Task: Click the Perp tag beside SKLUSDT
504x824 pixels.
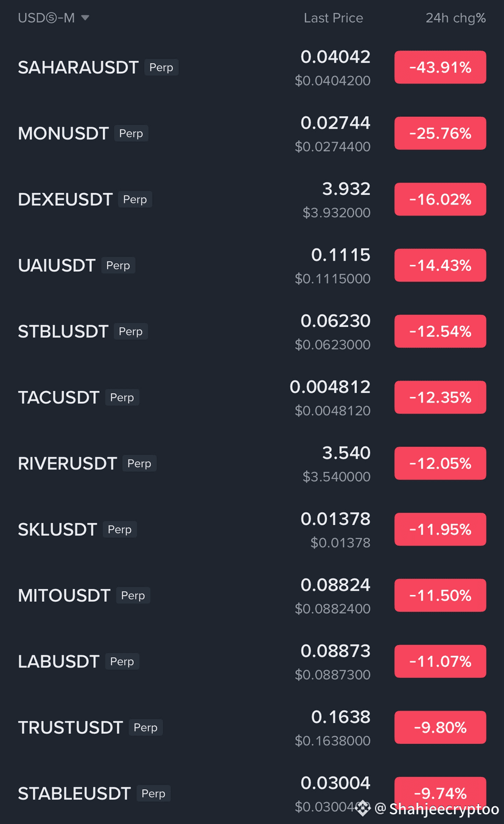Action: 120,530
